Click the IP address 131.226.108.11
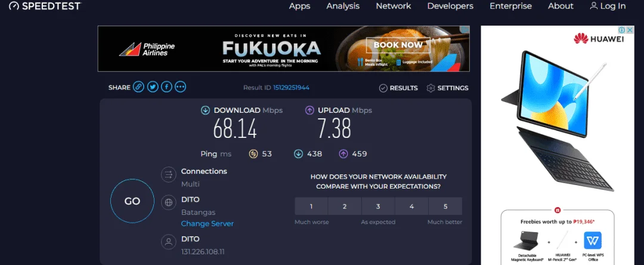Screen dimensions: 644x265 click(x=203, y=252)
